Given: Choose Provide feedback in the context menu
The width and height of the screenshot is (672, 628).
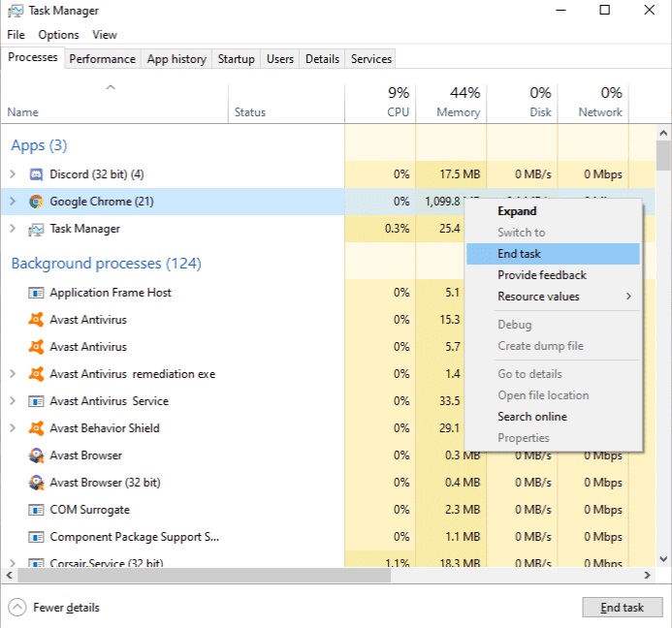Looking at the screenshot, I should tap(553, 275).
